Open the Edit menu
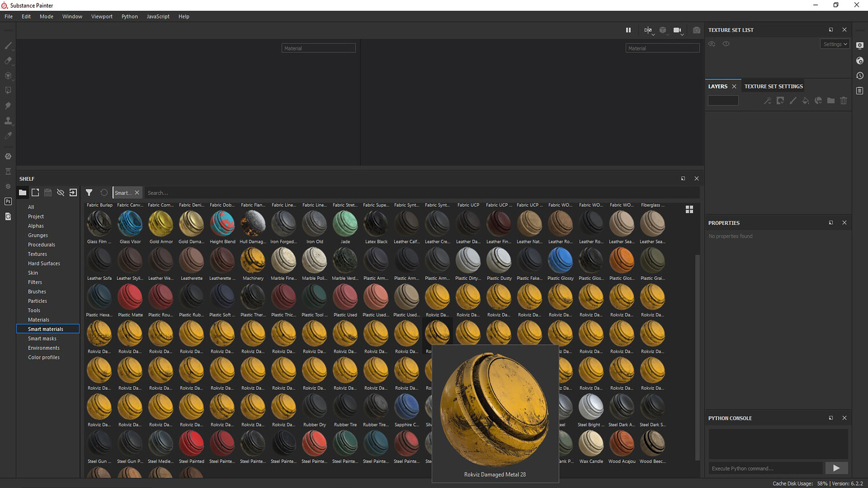 coord(26,17)
